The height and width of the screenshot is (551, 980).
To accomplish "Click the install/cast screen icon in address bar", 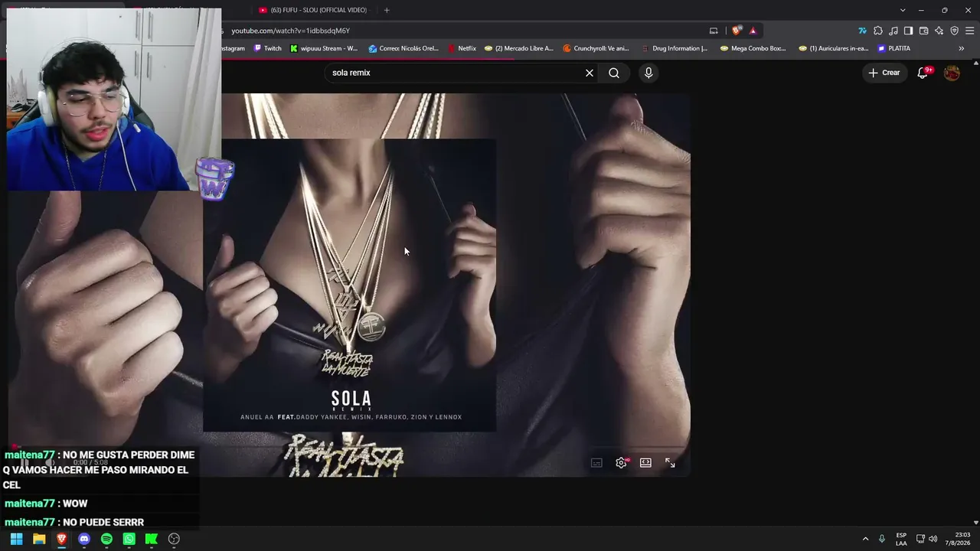I will coord(714,31).
